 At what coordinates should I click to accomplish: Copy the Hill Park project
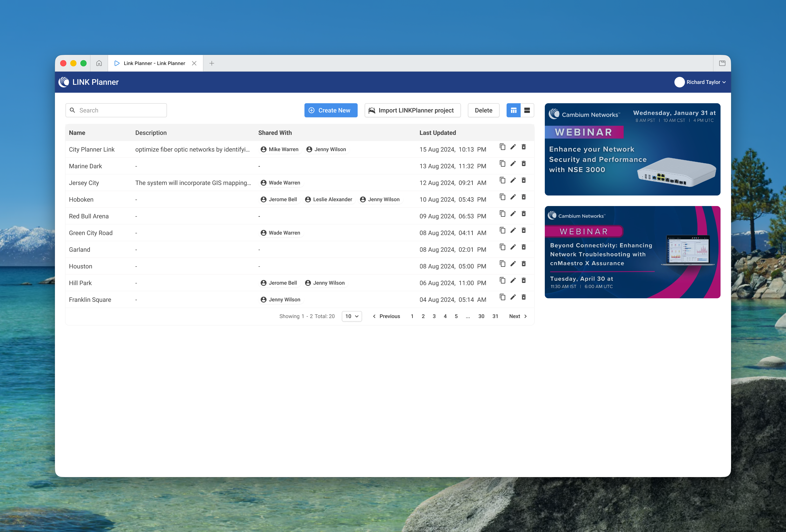pos(503,280)
